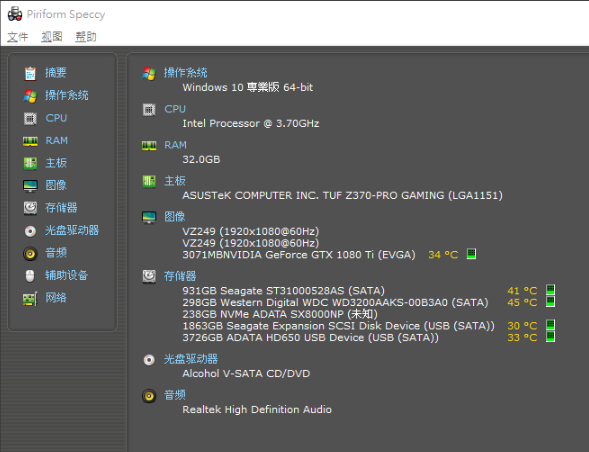Click the 操作系统 heading in summary pane
Viewport: 589px width, 452px height.
pos(186,73)
